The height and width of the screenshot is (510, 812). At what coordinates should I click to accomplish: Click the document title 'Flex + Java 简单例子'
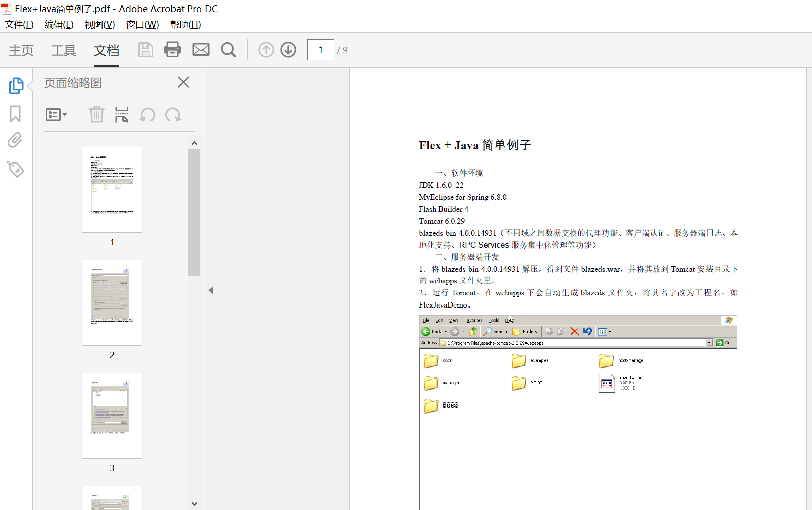click(x=475, y=145)
